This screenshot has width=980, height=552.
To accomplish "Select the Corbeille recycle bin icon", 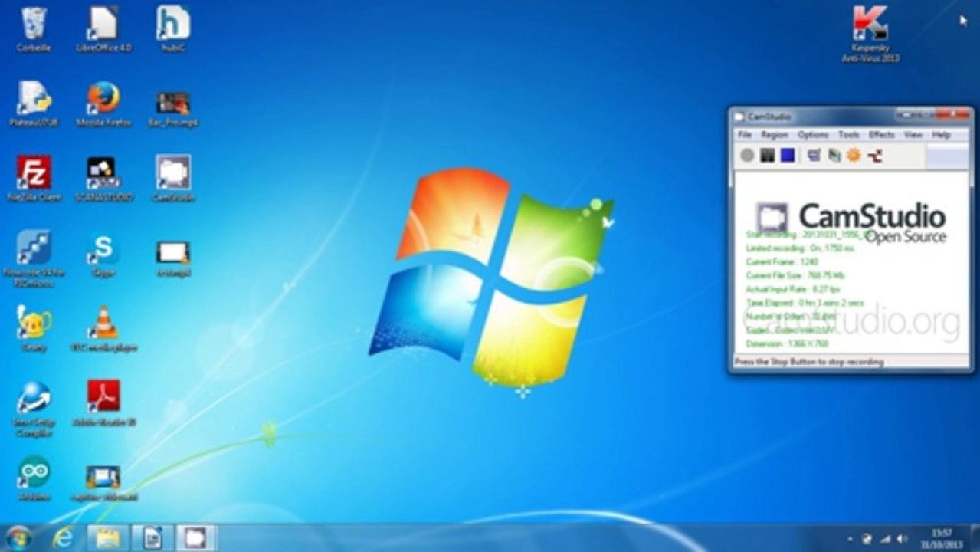I will 34,29.
